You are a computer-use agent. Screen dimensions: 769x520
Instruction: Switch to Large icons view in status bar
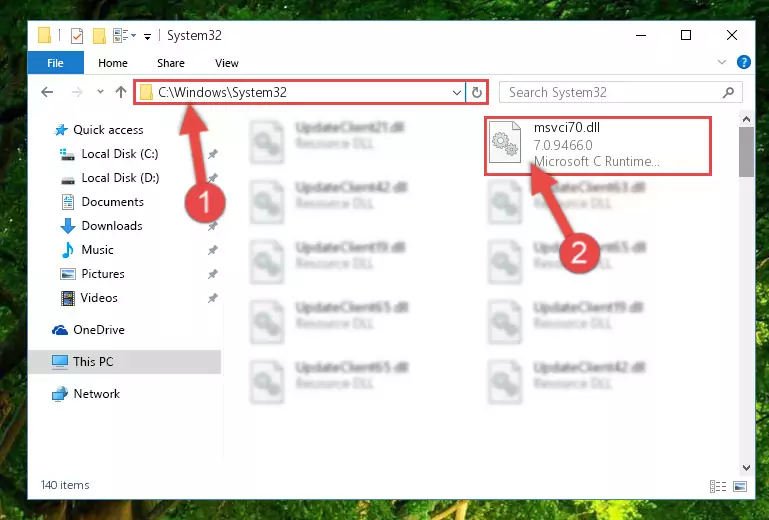[740, 486]
